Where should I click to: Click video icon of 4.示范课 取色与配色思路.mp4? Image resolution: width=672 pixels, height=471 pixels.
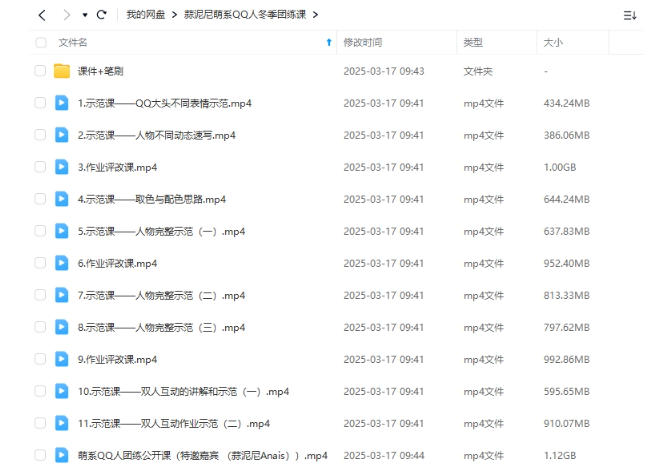tap(62, 199)
